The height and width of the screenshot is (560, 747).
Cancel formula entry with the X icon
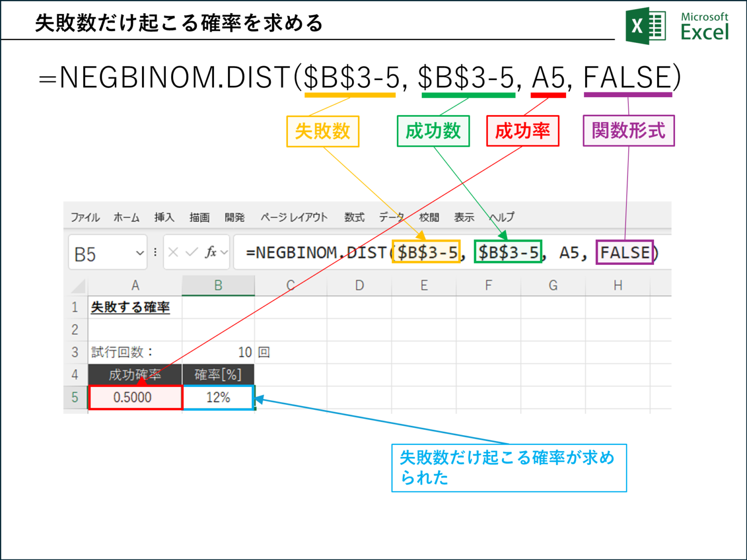(x=173, y=252)
